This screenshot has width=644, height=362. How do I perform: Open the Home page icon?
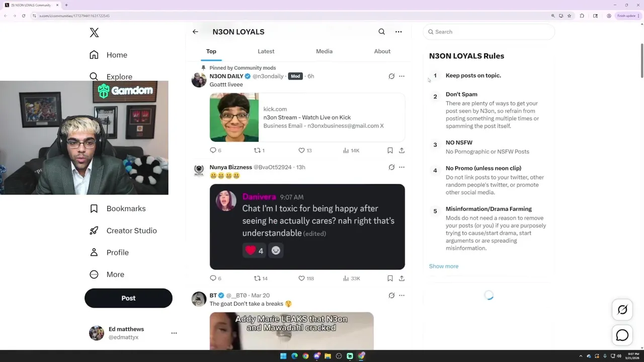[x=94, y=55]
